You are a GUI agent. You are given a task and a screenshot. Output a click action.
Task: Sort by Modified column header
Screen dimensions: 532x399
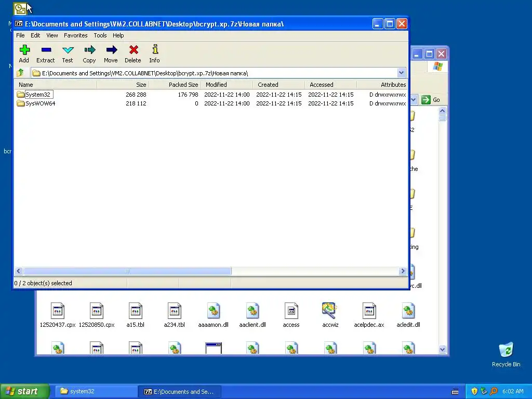pos(227,85)
